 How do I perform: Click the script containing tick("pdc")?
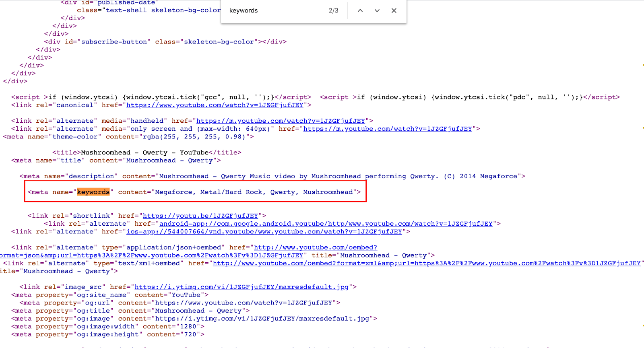470,97
